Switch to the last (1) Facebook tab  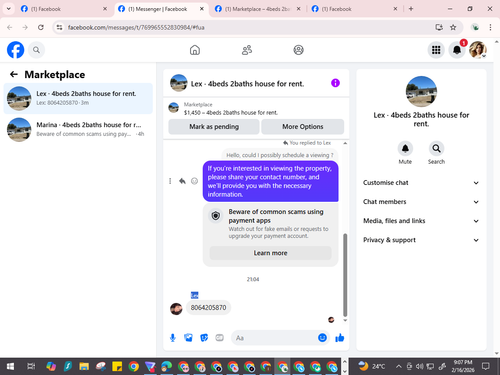(x=354, y=9)
